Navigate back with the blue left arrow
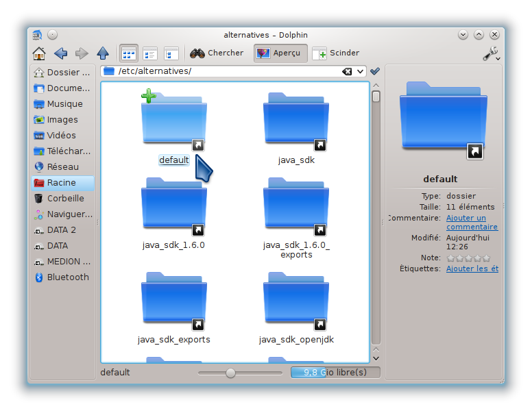 (61, 53)
